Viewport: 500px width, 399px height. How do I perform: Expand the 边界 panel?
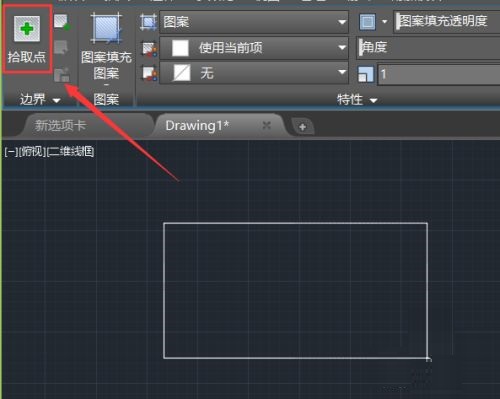tap(40, 99)
